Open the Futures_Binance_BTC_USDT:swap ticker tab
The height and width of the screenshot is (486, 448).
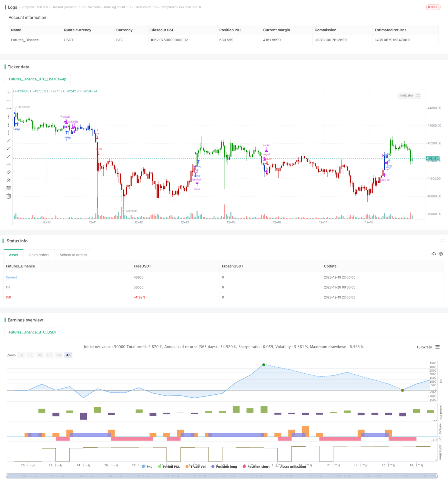coord(38,79)
